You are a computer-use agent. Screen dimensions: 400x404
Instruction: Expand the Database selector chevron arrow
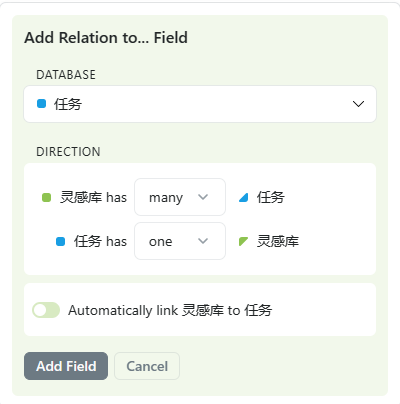[358, 104]
